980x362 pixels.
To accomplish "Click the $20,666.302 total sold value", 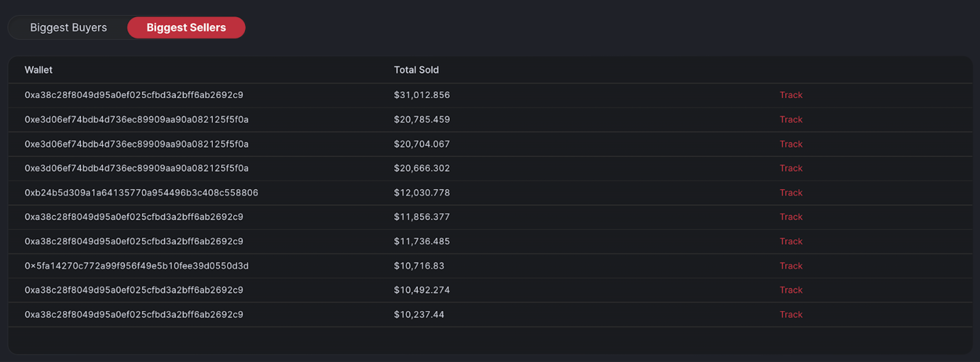I will point(422,168).
